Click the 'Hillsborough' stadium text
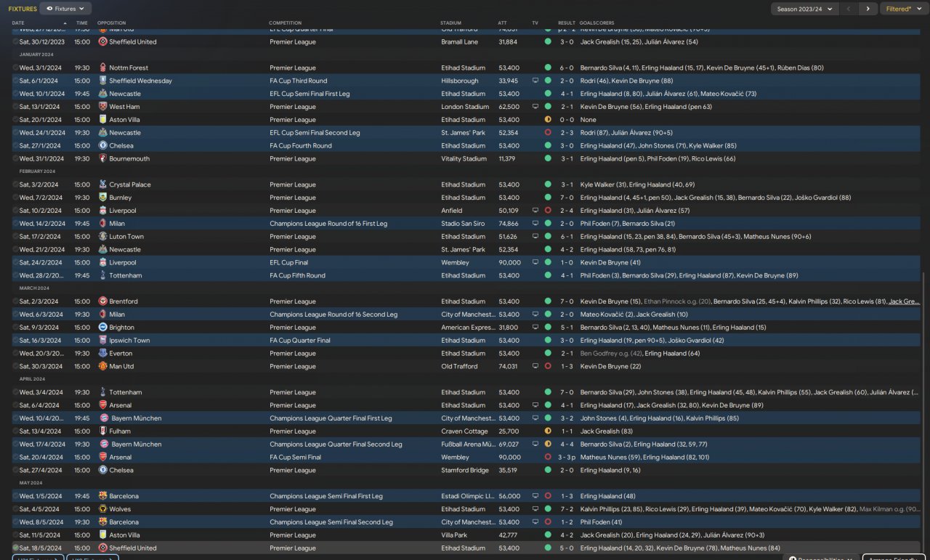This screenshot has height=560, width=930. 459,81
